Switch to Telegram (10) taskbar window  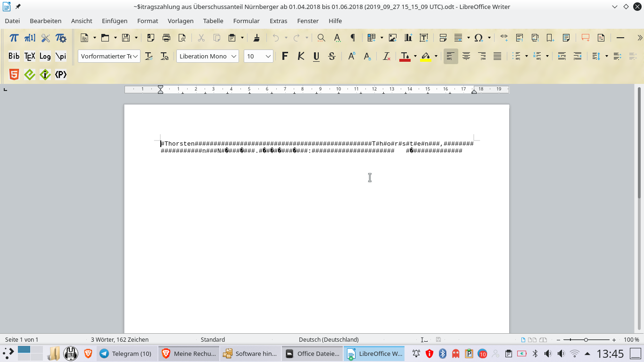tap(126, 354)
